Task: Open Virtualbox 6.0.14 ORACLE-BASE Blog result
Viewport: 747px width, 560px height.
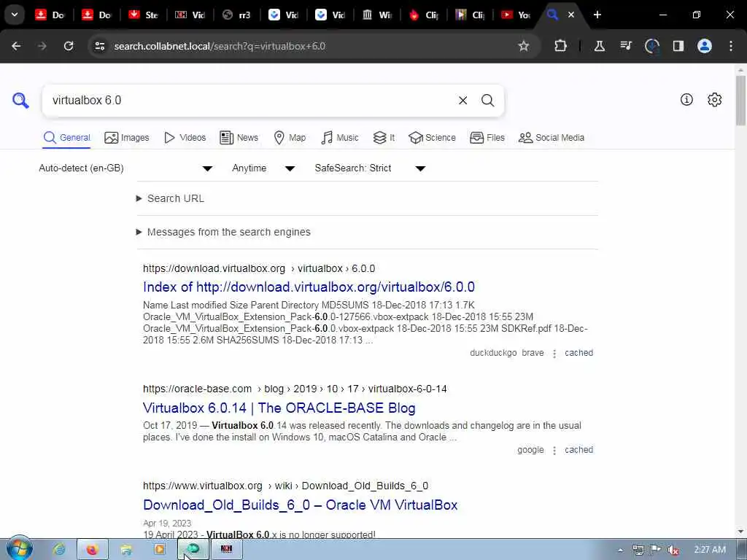Action: tap(279, 408)
